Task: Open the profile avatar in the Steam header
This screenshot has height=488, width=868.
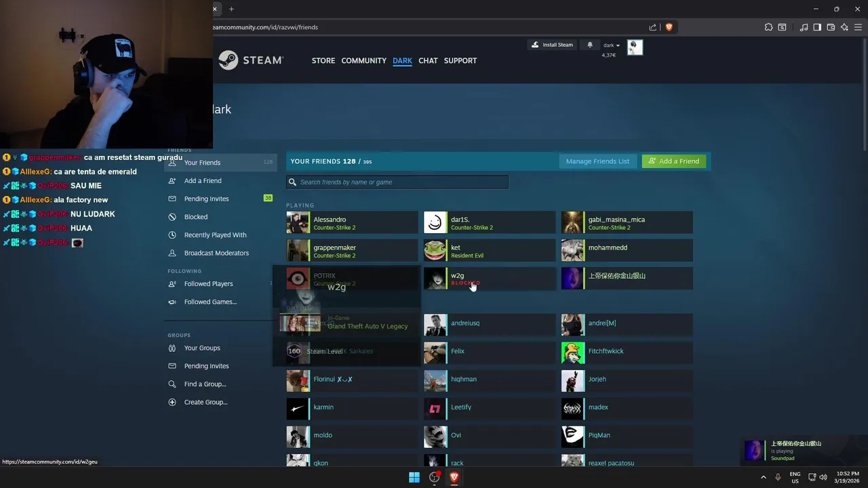Action: (635, 47)
